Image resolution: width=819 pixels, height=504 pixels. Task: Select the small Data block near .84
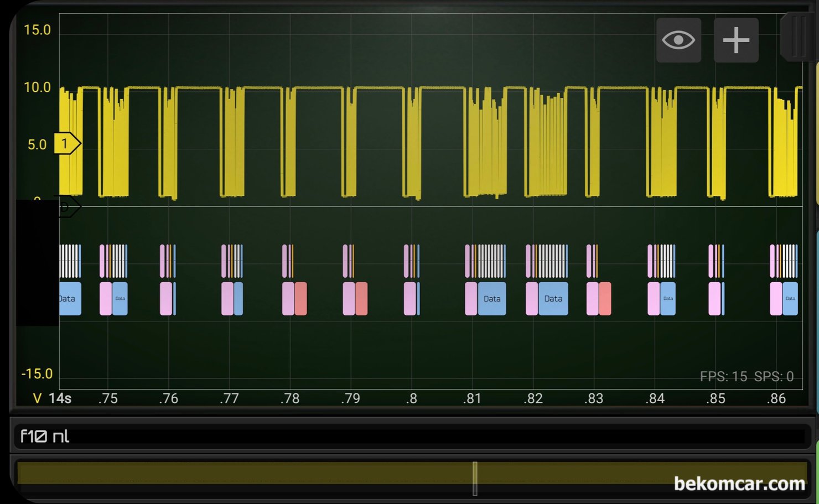(x=668, y=299)
